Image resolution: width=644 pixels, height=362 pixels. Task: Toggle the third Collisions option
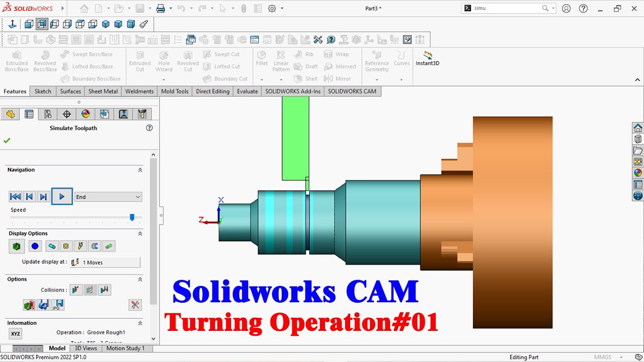[x=104, y=290]
